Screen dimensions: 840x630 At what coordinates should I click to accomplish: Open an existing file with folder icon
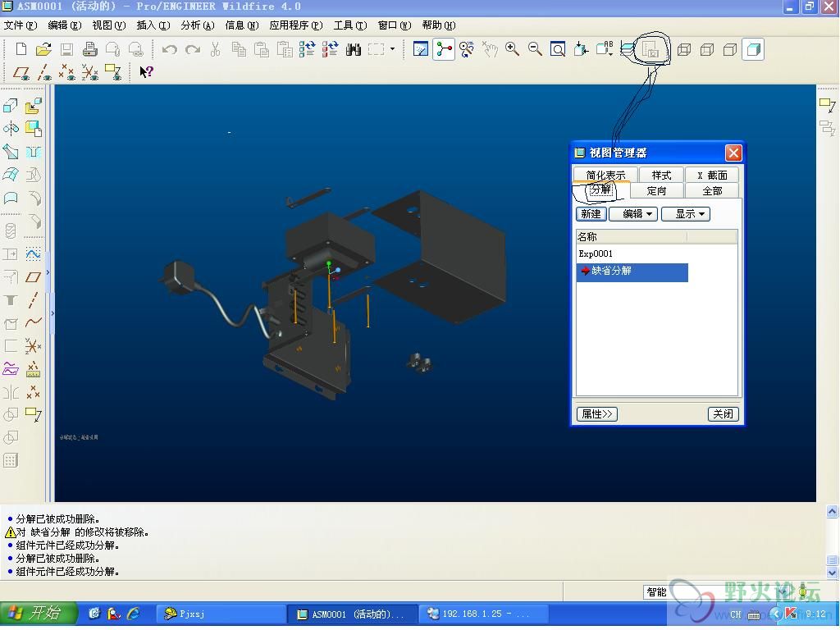coord(43,50)
